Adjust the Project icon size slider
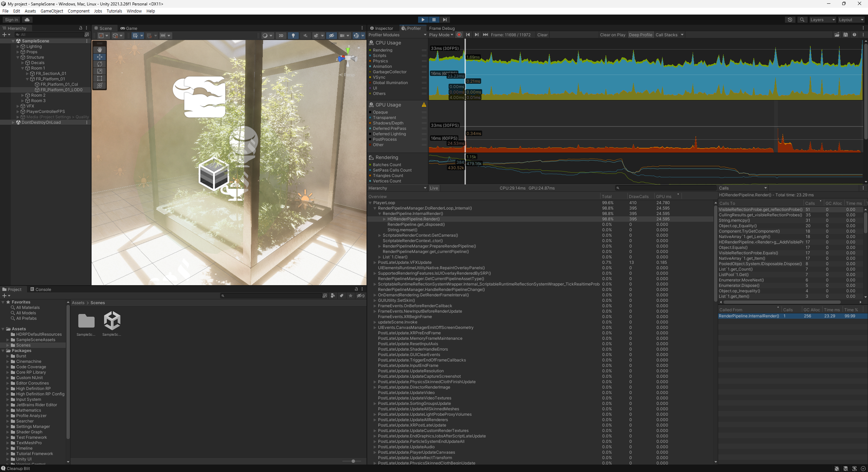This screenshot has width=868, height=472. [x=353, y=461]
